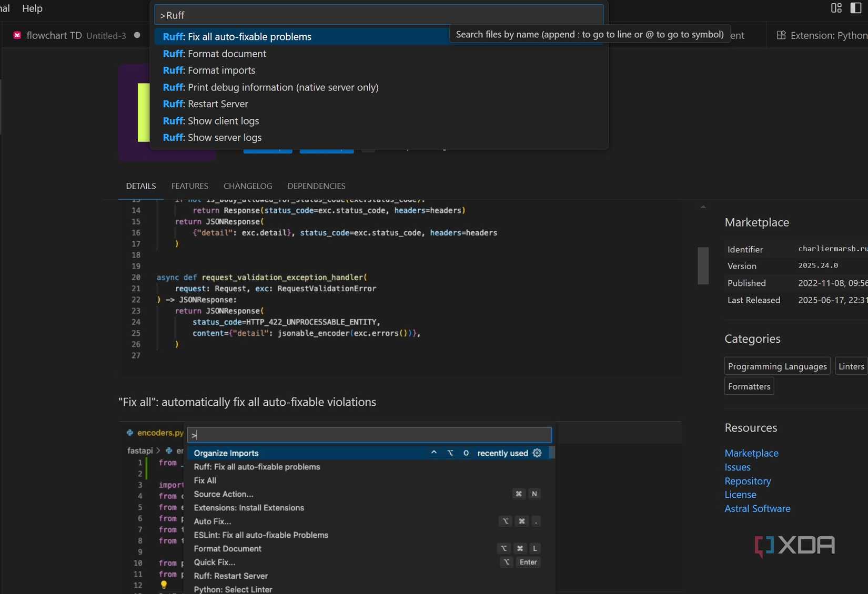Click the Python file icon beside encoders.py

(129, 433)
